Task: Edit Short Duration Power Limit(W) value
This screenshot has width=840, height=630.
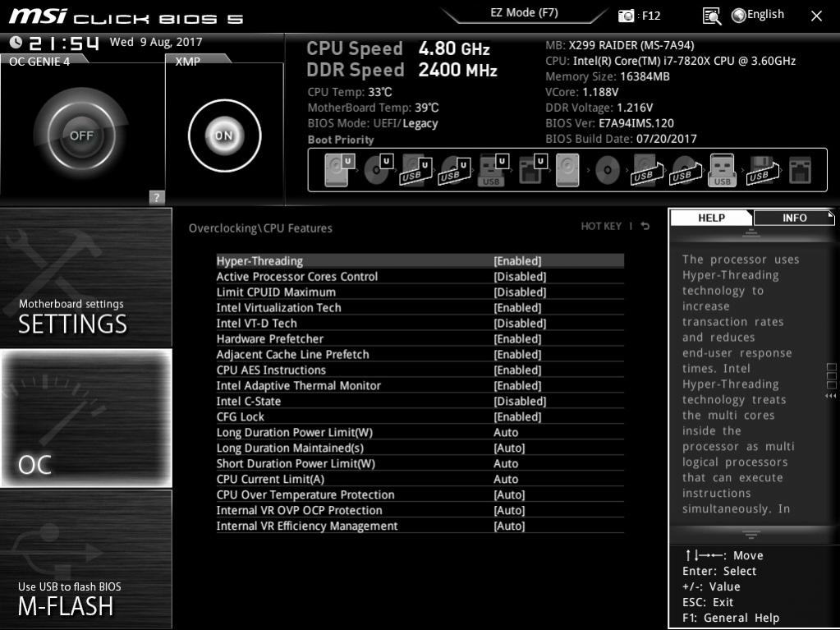Action: pyautogui.click(x=420, y=463)
